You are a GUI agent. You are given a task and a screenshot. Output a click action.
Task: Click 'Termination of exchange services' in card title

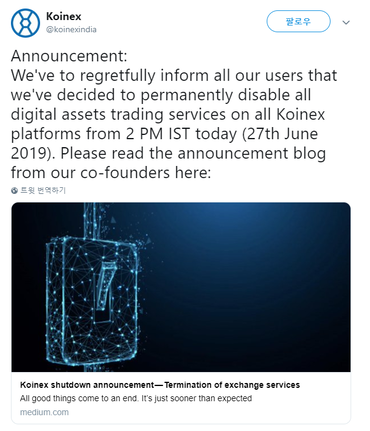232,385
